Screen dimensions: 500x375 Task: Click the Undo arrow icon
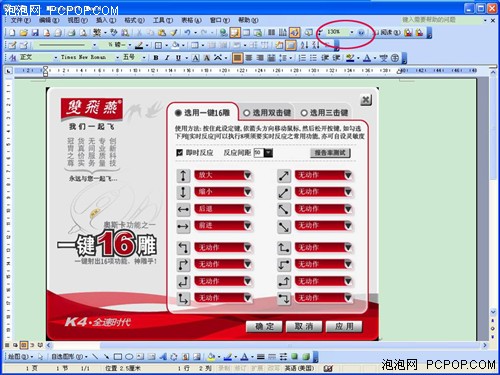point(187,33)
